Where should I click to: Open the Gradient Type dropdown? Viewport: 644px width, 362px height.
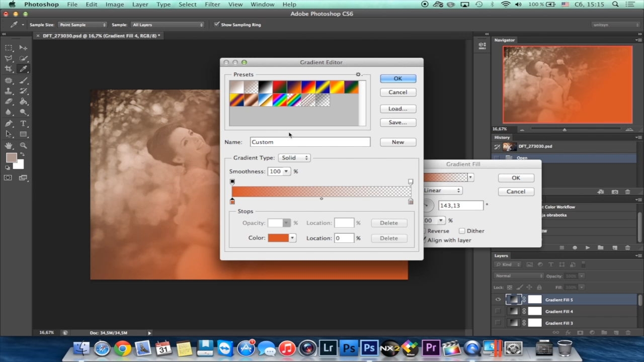294,158
